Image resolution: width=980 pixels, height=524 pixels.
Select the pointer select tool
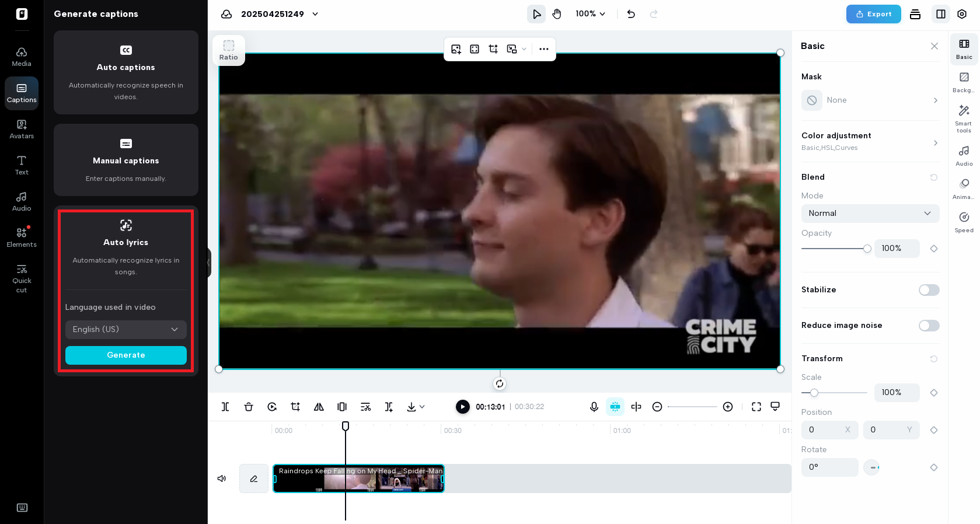point(536,14)
